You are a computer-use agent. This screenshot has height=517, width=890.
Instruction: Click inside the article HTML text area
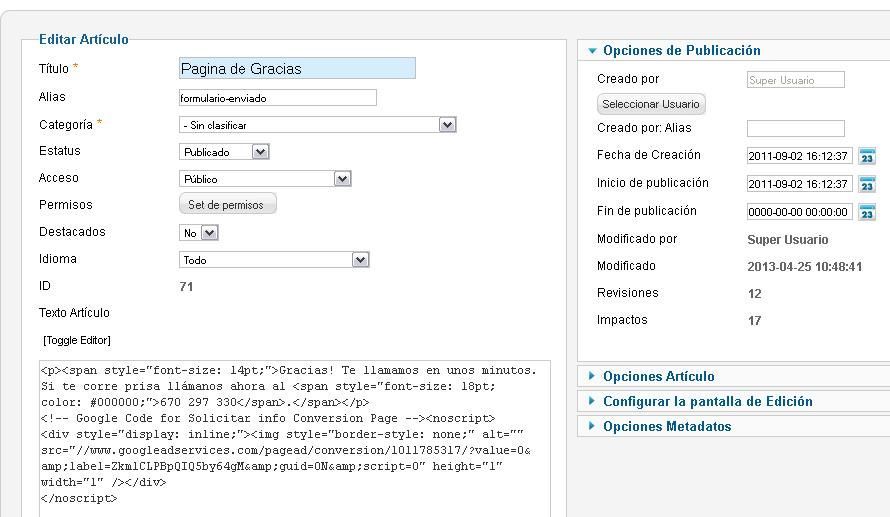[295, 438]
